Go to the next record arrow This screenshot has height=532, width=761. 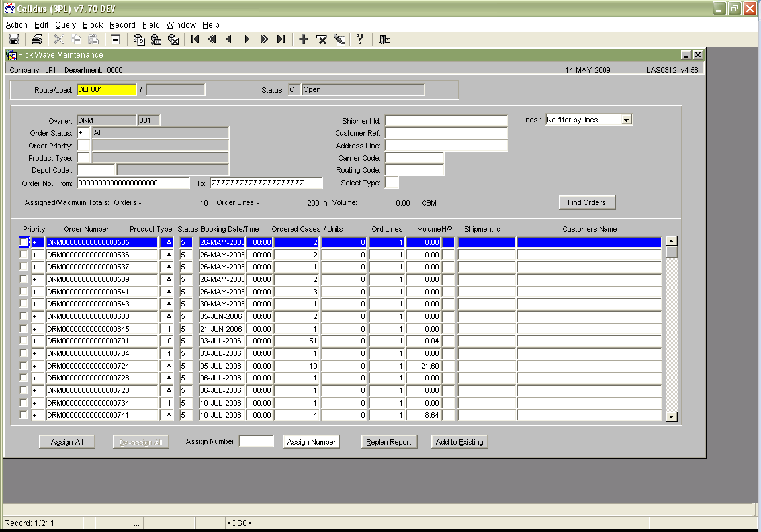[247, 39]
